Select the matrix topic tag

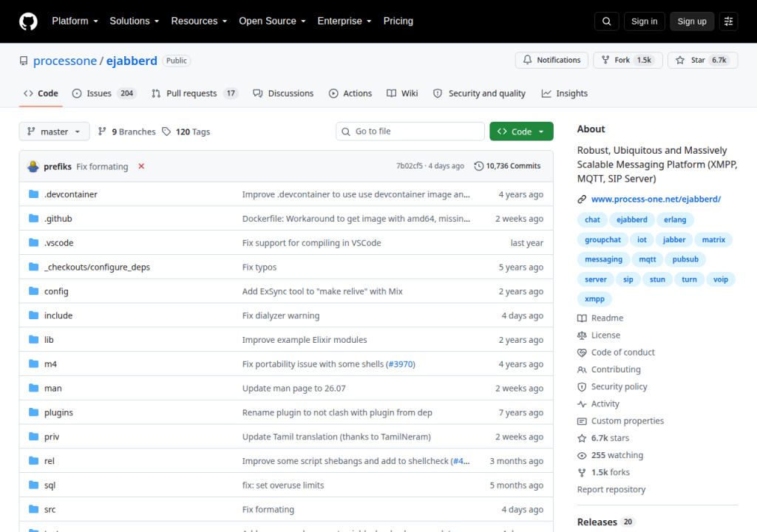coord(713,239)
